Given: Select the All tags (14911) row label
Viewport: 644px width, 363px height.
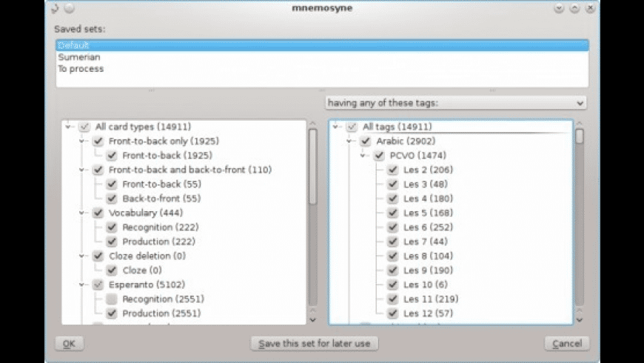Looking at the screenshot, I should coord(398,127).
